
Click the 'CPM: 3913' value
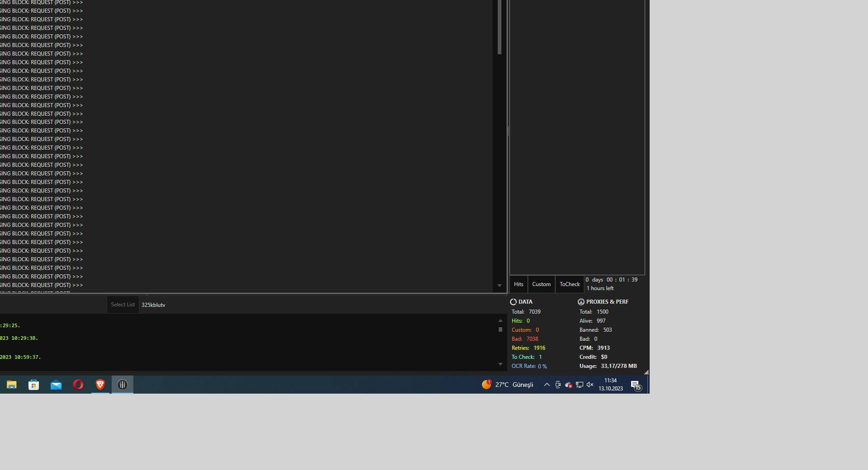(594, 348)
